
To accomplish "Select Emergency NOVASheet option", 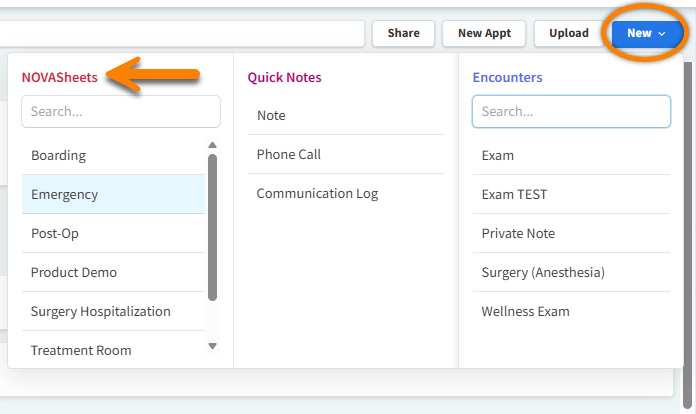I will click(x=64, y=195).
